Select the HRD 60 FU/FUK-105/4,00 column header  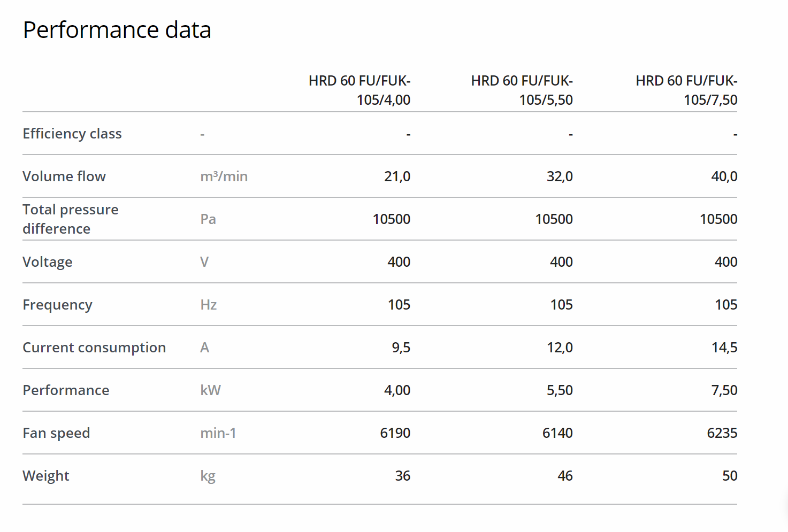click(359, 90)
